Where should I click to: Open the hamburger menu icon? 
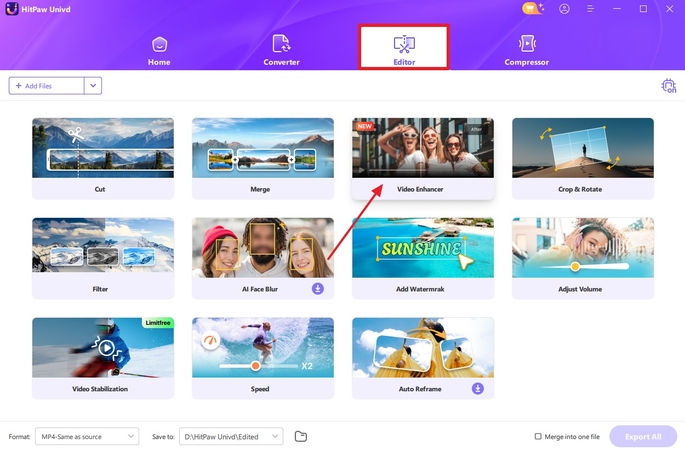coord(590,9)
